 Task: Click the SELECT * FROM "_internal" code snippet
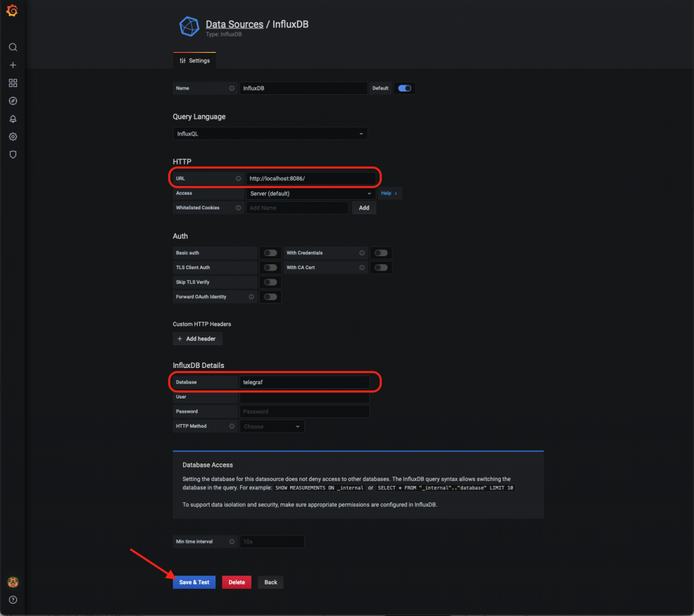click(x=445, y=488)
